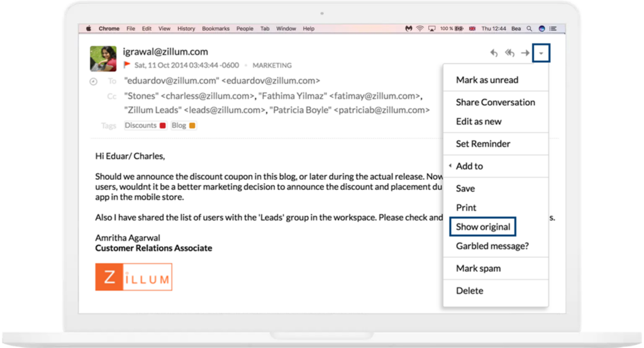
Task: Click the Siri icon in menu bar
Action: point(541,28)
